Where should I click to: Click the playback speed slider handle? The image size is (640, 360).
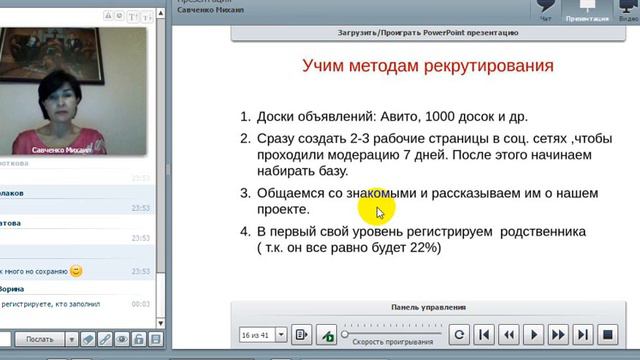point(345,334)
